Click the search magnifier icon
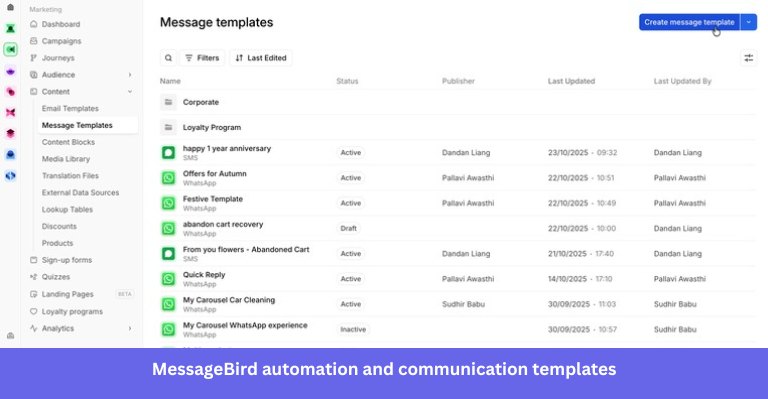Viewport: 768px width, 399px height. [168, 58]
